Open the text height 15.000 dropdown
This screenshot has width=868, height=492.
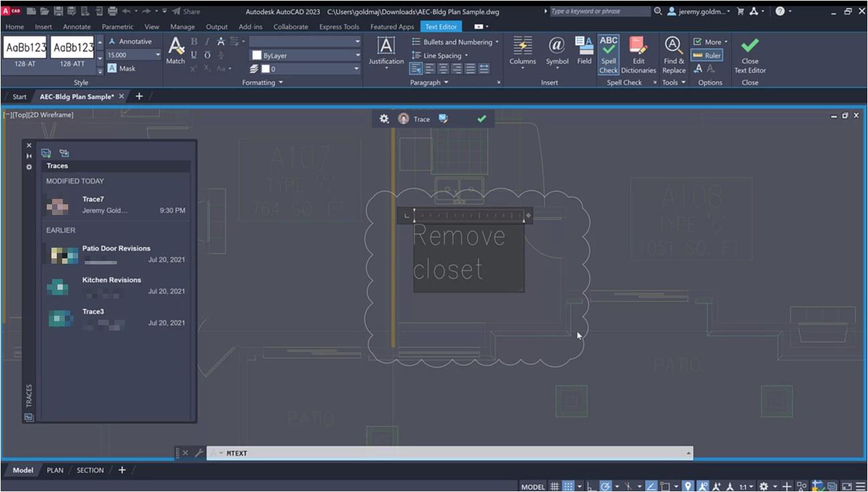[x=158, y=55]
